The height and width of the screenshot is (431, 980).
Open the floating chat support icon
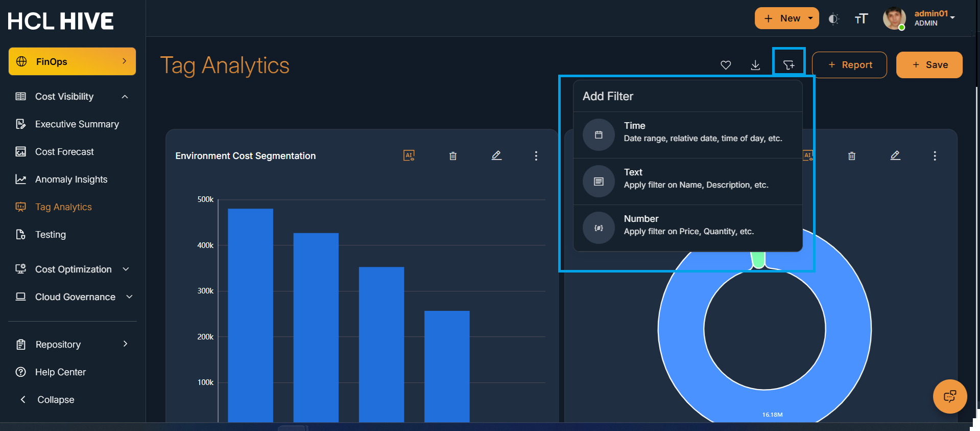click(x=949, y=396)
